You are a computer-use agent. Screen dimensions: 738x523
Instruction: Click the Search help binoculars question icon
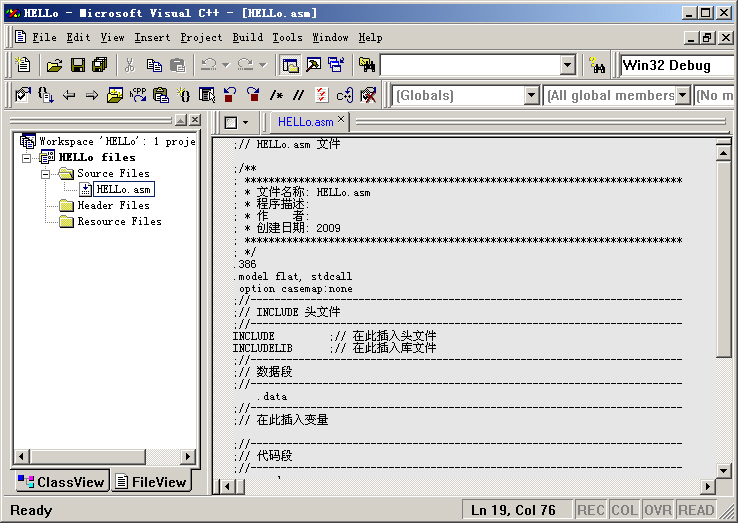coord(597,65)
